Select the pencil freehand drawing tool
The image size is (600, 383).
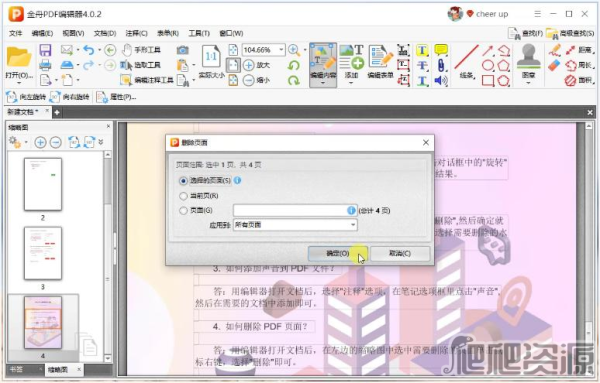coord(554,50)
